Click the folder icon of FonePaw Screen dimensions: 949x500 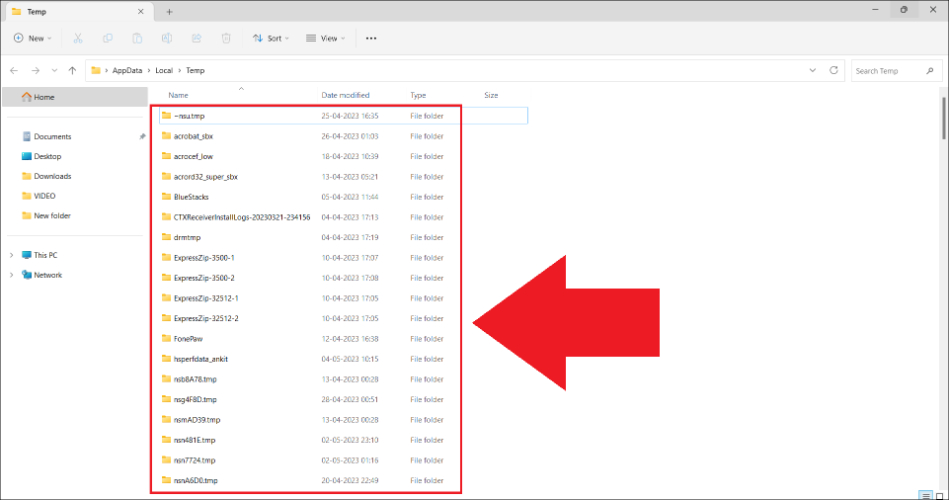point(166,338)
